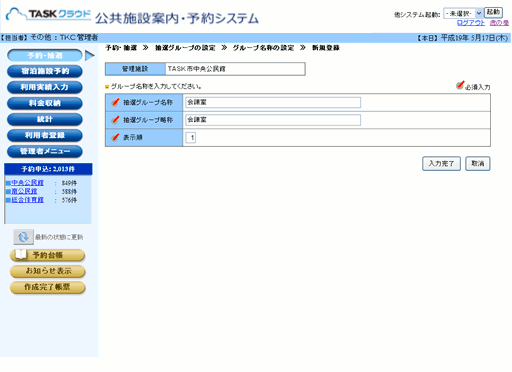Open the 料金収納 menu
Screen dimensions: 512x372
click(45, 103)
